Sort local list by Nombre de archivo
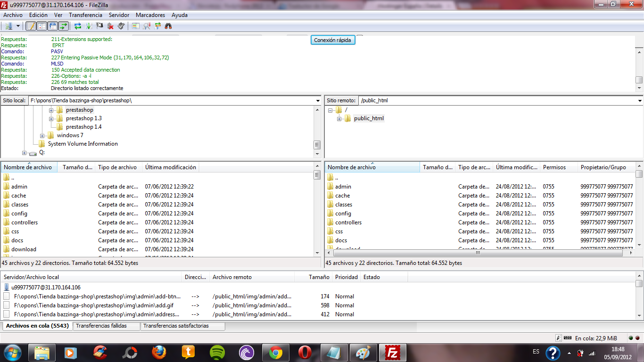 29,167
